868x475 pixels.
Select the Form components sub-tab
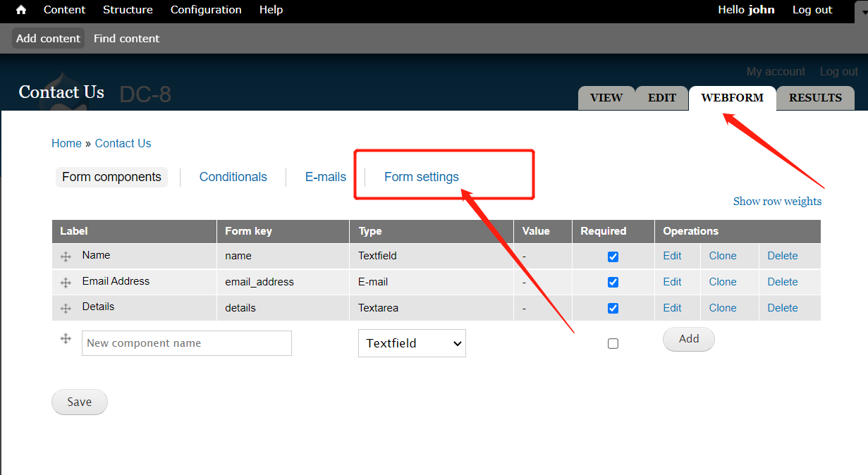(111, 177)
